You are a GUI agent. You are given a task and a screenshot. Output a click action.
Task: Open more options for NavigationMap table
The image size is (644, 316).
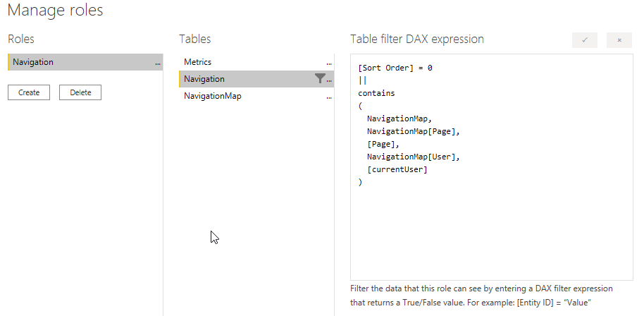click(329, 97)
